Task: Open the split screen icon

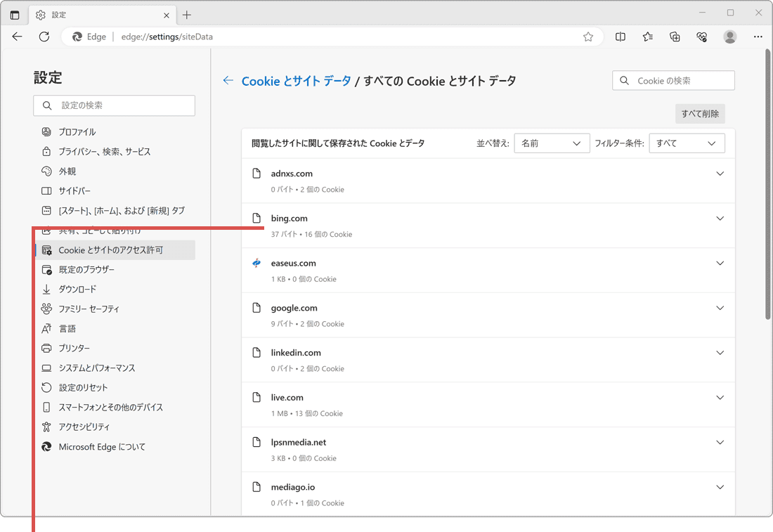Action: point(621,37)
